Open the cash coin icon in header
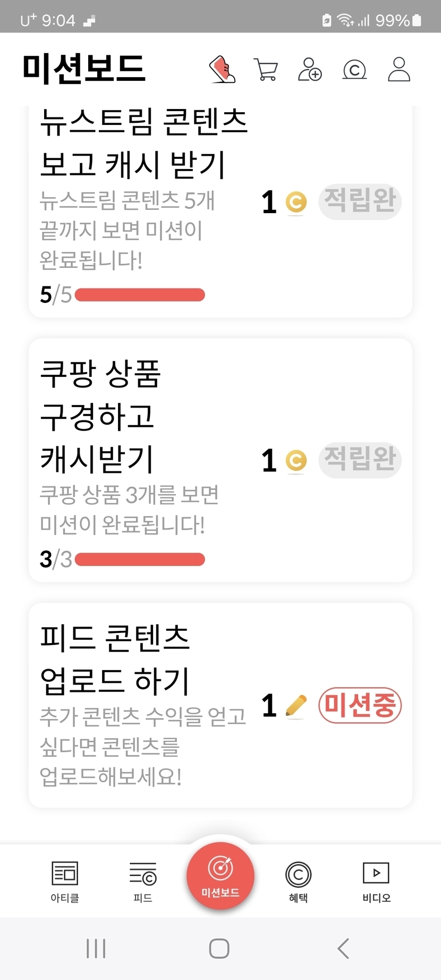 pyautogui.click(x=354, y=70)
